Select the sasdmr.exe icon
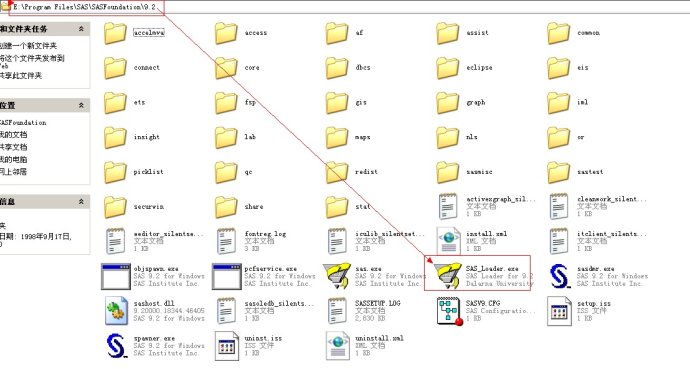690x369 pixels. point(559,276)
